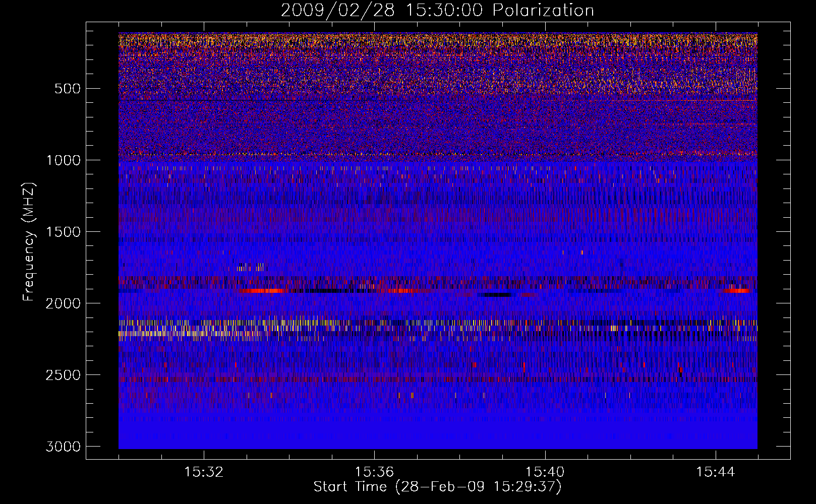The image size is (816, 504).
Task: Click the 3000 frequency tick label
Action: (63, 447)
